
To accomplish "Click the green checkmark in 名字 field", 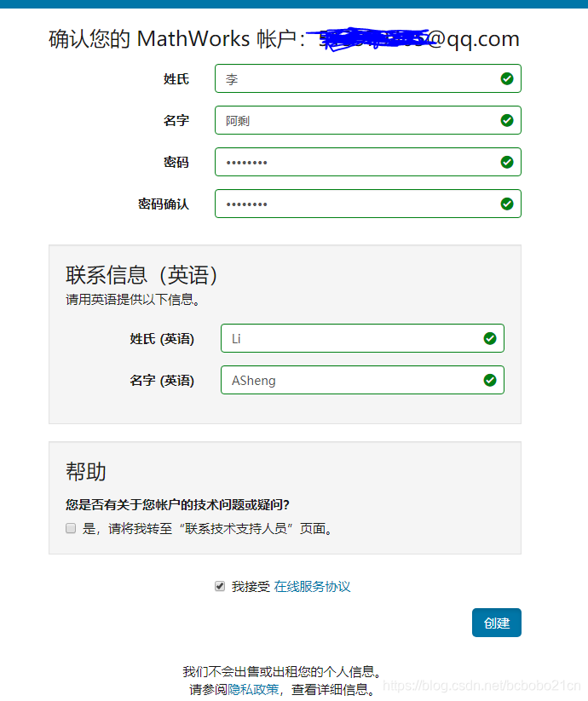I will pos(507,121).
